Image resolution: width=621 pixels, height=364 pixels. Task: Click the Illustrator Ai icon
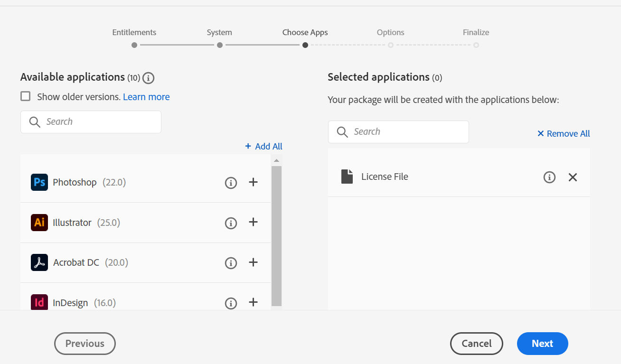(x=39, y=223)
